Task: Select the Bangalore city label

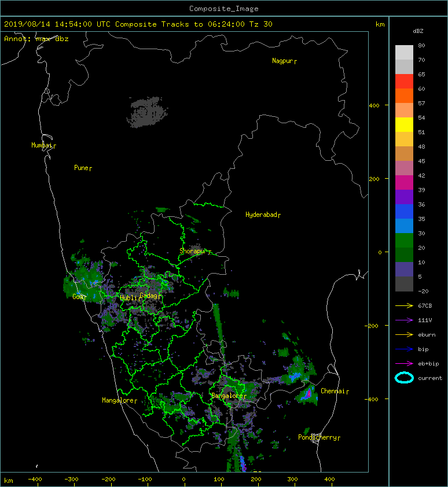Action: pos(229,396)
